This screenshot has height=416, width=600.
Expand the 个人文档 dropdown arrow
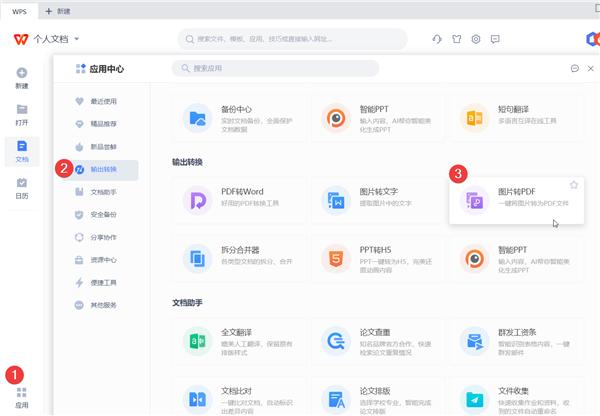pyautogui.click(x=77, y=39)
